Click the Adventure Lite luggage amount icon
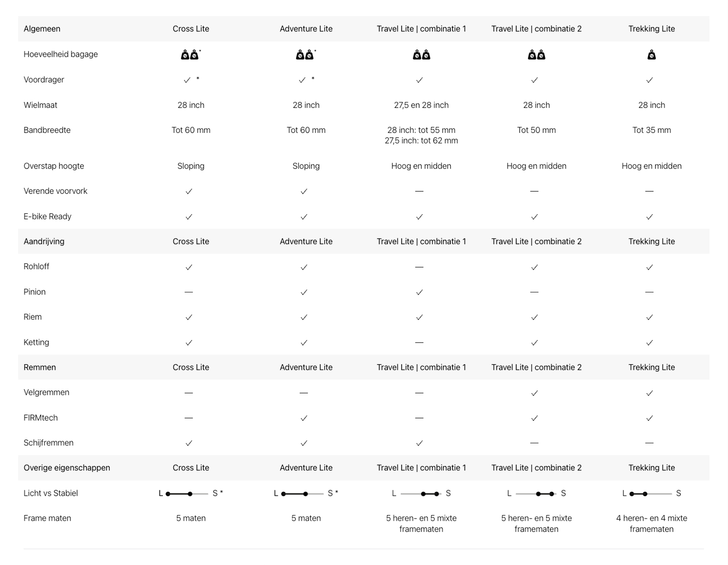The image size is (728, 565). (x=305, y=55)
